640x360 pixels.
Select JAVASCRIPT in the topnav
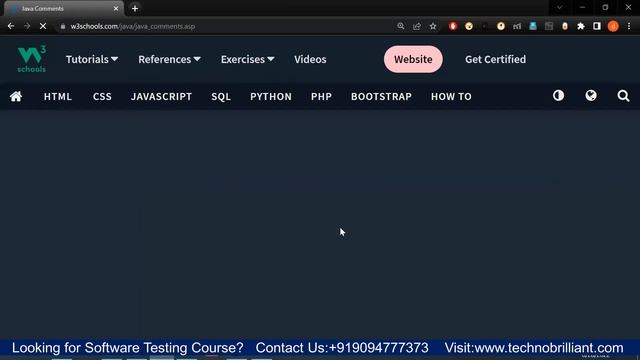pyautogui.click(x=162, y=96)
